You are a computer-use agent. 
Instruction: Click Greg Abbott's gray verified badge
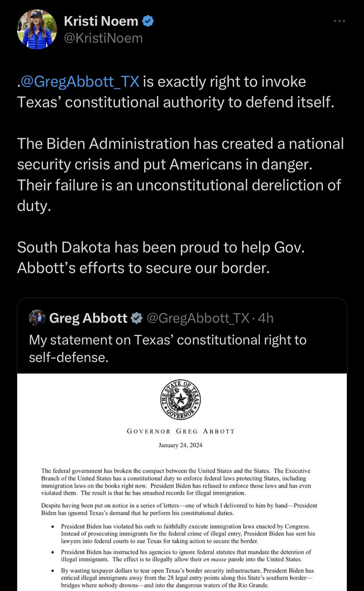137,318
